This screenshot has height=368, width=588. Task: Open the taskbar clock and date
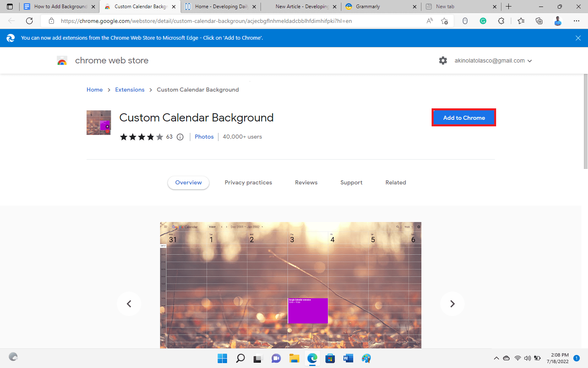558,358
